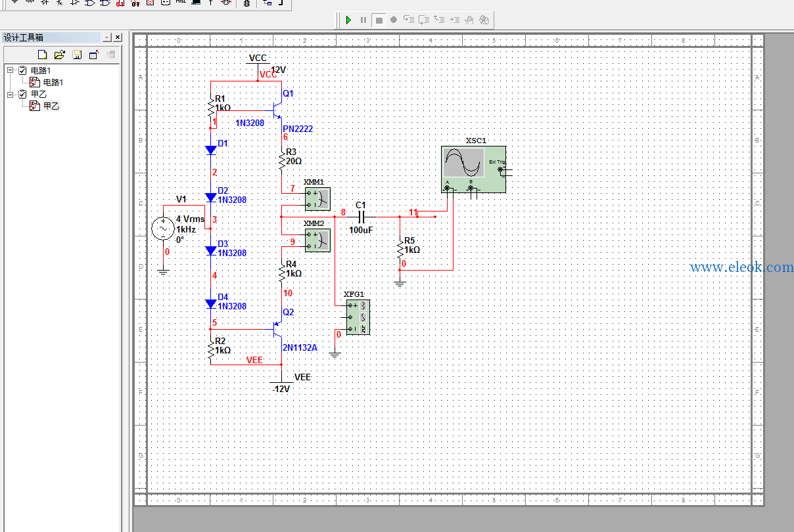Click the step over debug icon

pyautogui.click(x=424, y=20)
